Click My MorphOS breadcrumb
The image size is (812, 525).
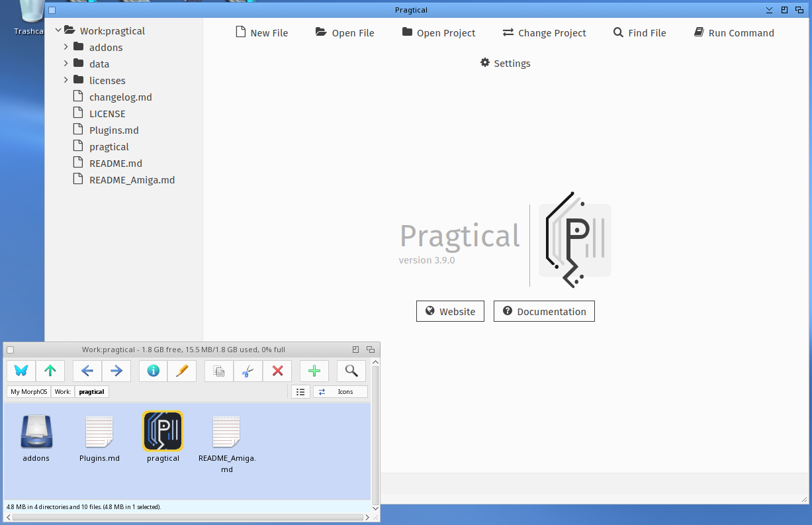coord(29,392)
